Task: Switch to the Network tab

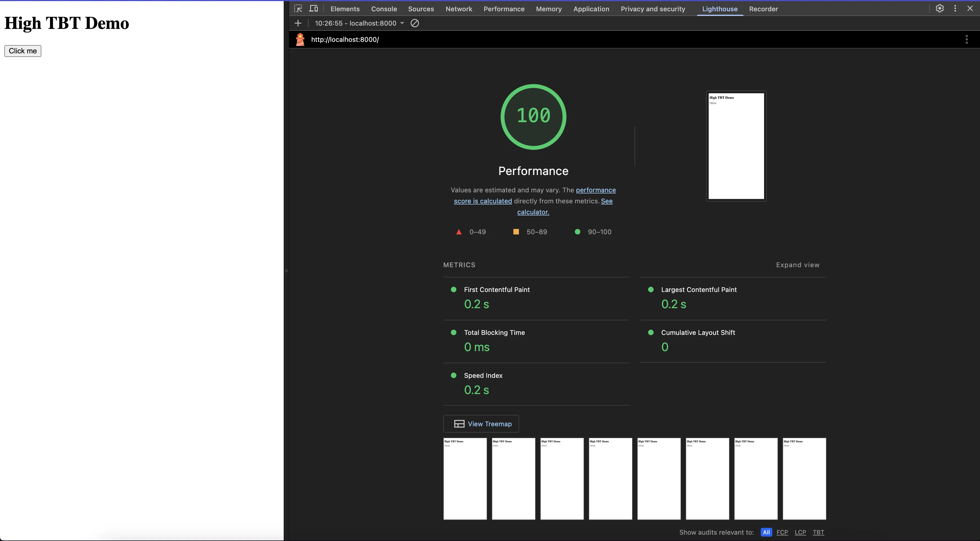Action: coord(459,9)
